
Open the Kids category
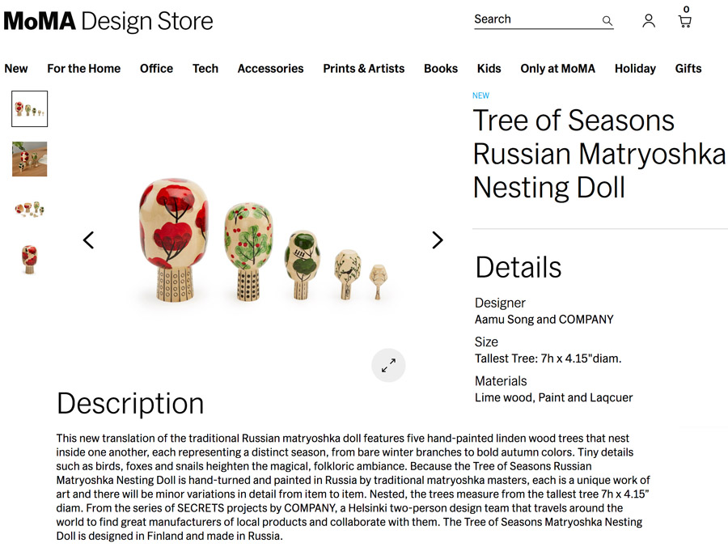489,68
